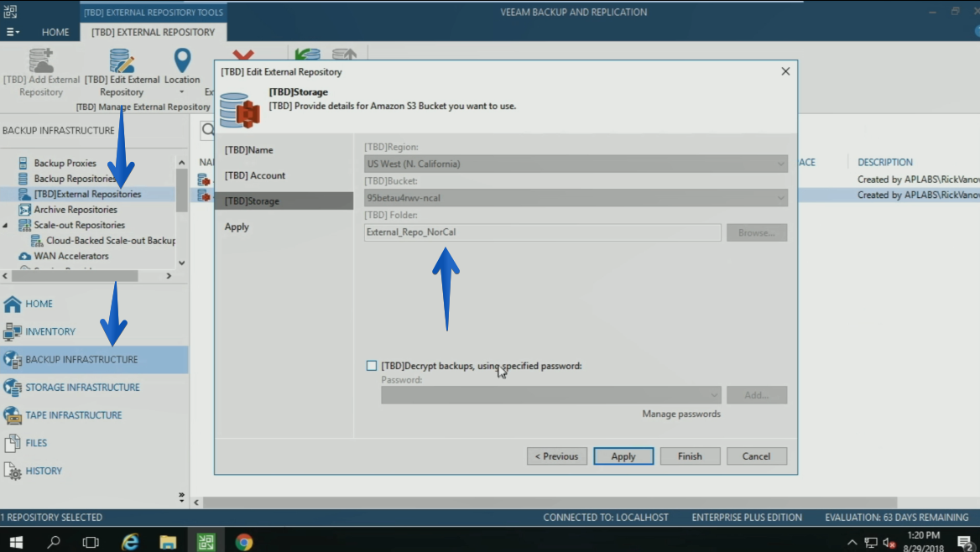Viewport: 980px width, 552px height.
Task: Open the Password dropdown
Action: tap(550, 395)
